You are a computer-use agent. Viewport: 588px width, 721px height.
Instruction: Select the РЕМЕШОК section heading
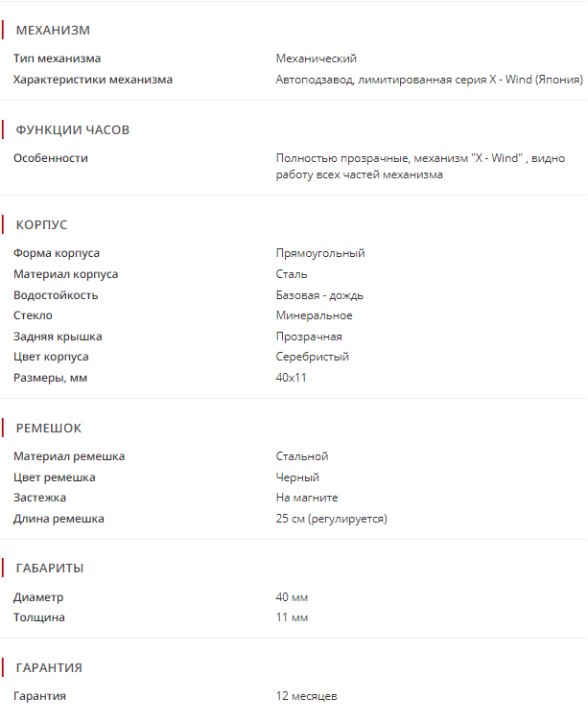tap(49, 428)
